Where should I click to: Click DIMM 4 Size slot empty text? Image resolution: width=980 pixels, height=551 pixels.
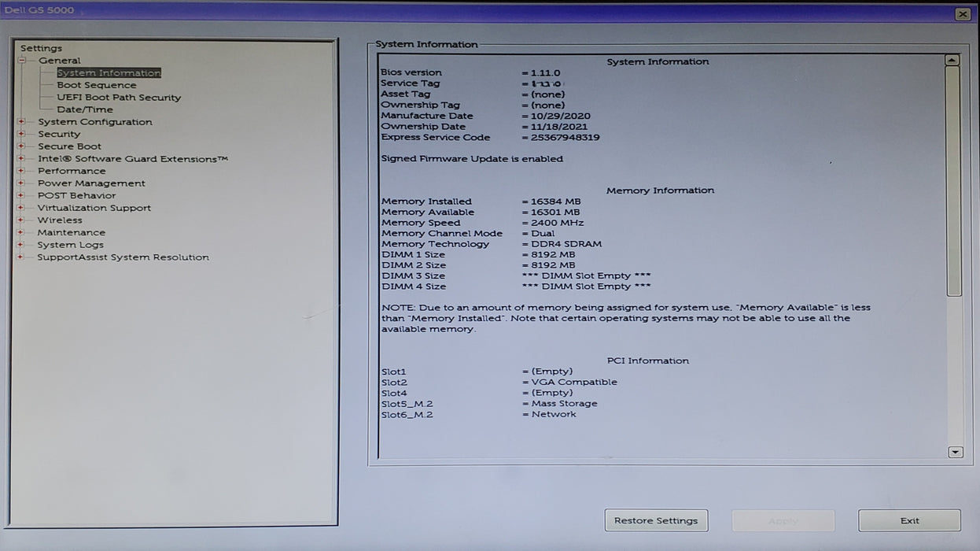click(587, 287)
